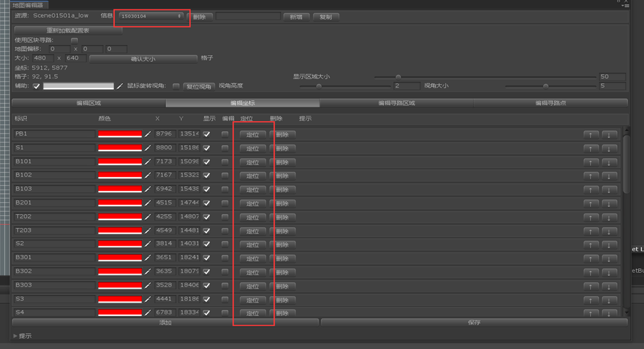The width and height of the screenshot is (644, 349).
Task: Toggle the 鼠标旋转视角 checkbox
Action: point(176,86)
